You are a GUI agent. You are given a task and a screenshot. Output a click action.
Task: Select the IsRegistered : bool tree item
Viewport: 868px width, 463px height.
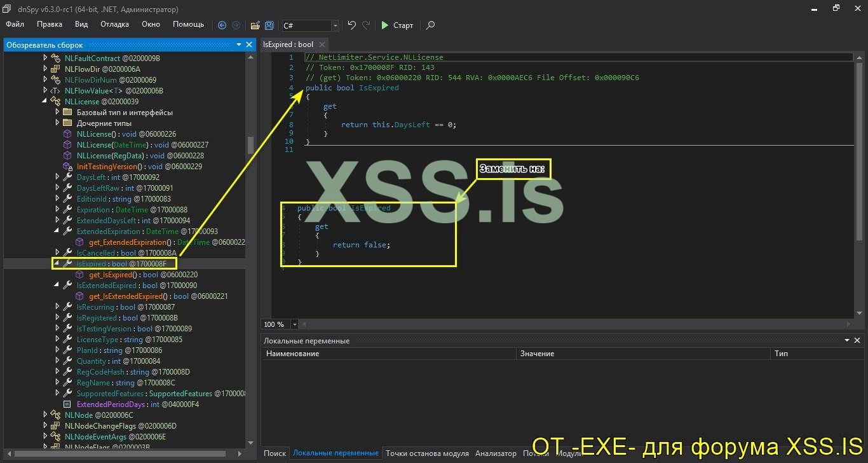coord(127,317)
